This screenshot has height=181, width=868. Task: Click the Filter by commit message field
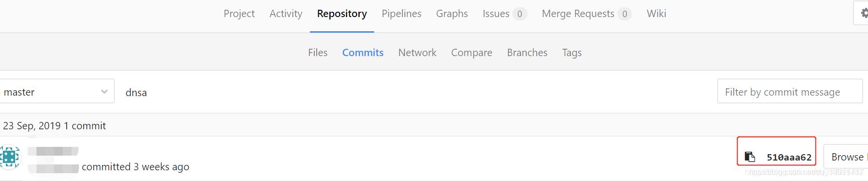790,91
